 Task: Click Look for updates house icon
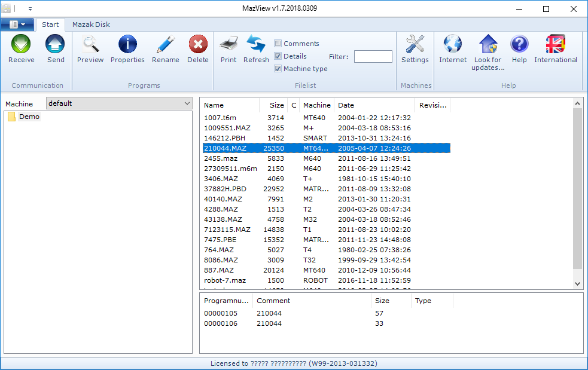coord(488,44)
